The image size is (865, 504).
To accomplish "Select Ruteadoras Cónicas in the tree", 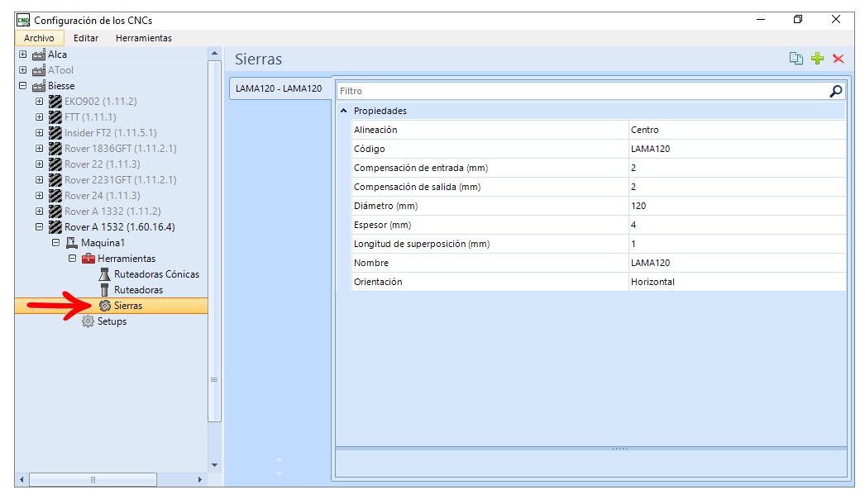I will click(156, 274).
